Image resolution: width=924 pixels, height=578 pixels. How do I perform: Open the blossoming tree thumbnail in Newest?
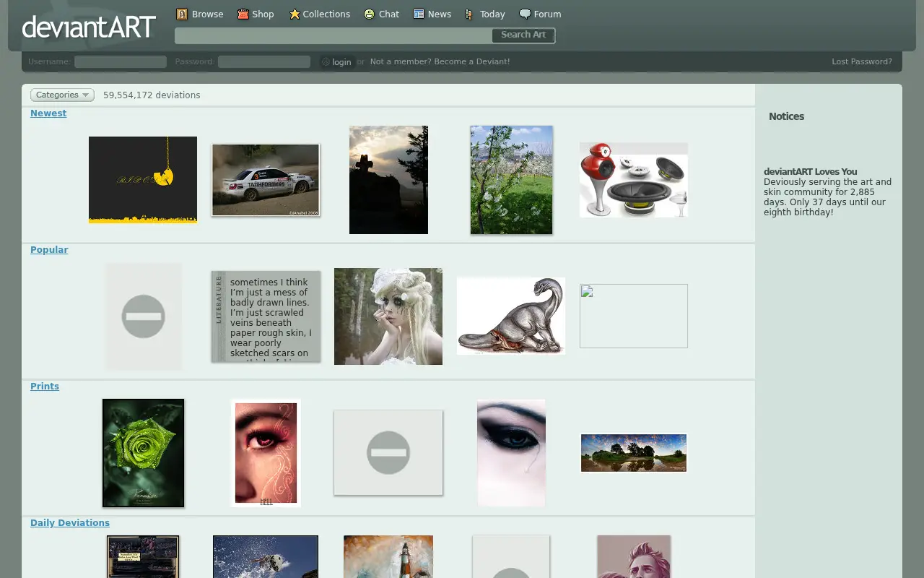511,180
